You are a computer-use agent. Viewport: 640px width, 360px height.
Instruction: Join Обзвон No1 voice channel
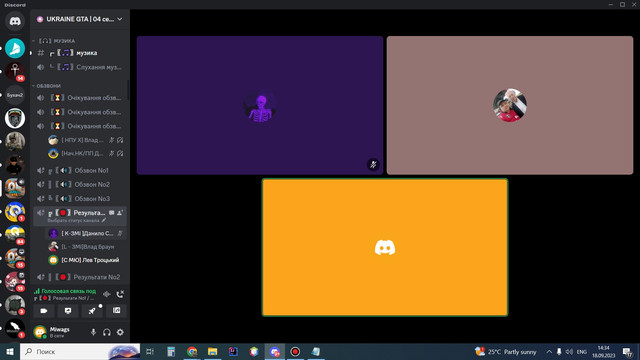coord(80,170)
